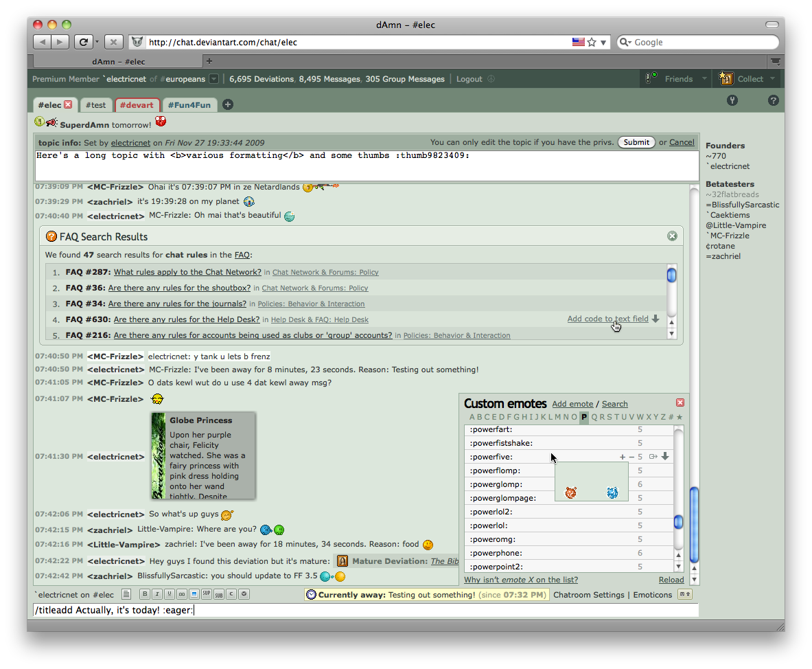Reload the page in the browser toolbar
This screenshot has width=812, height=669.
pos(83,42)
